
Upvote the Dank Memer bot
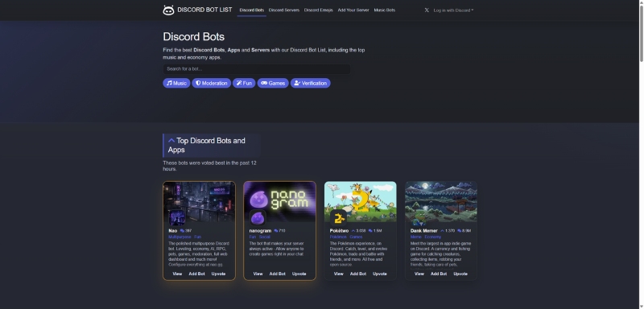(460, 274)
